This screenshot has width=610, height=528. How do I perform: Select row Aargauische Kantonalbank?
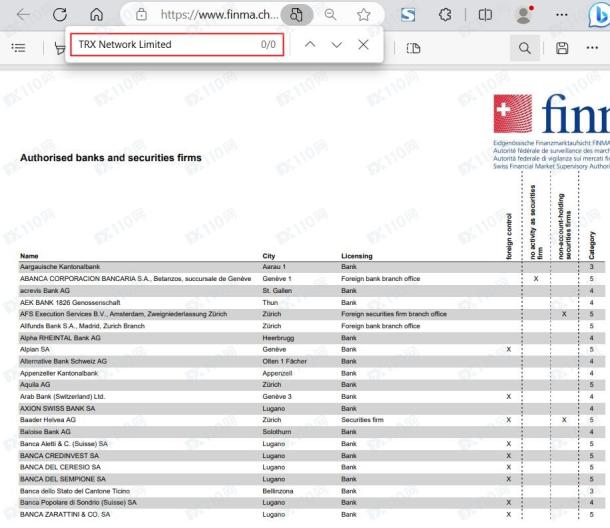point(60,267)
